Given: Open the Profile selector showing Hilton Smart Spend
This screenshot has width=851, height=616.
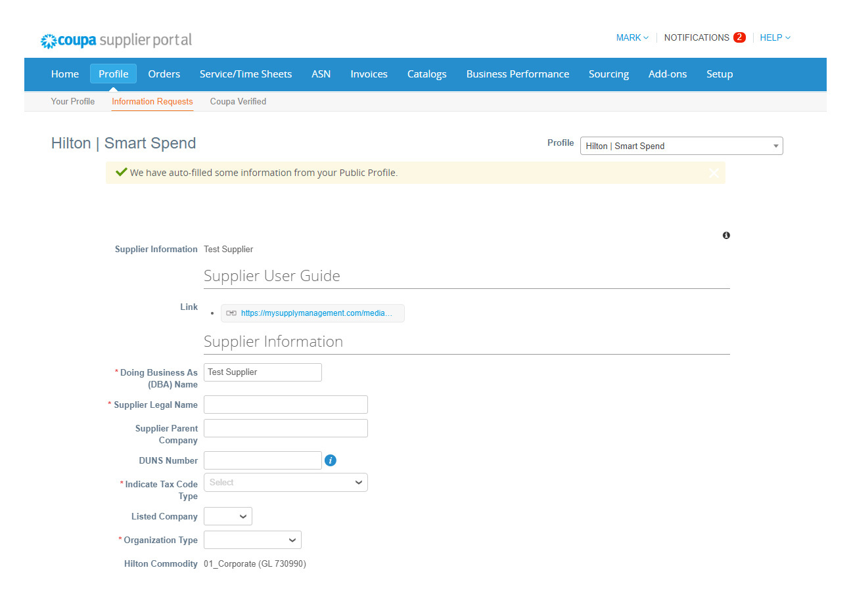Looking at the screenshot, I should click(x=681, y=145).
